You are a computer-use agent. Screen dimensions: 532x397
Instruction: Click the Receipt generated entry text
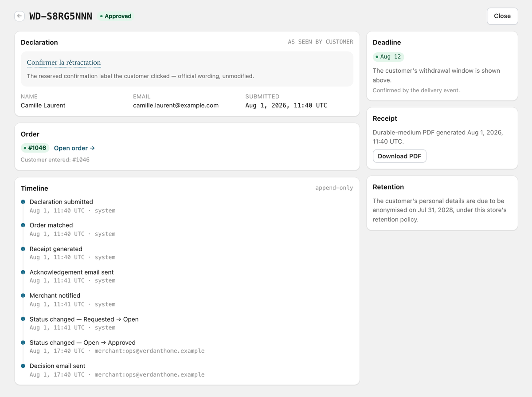[x=56, y=249]
